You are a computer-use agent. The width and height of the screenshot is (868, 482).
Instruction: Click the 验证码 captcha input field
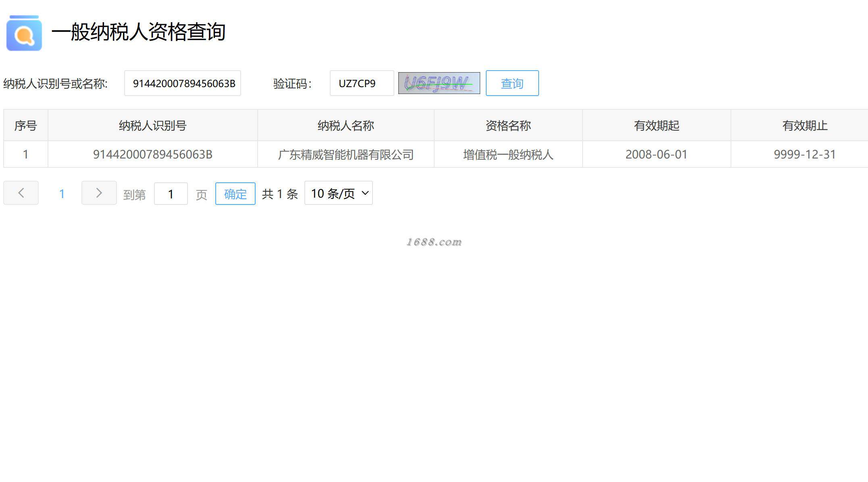(361, 83)
